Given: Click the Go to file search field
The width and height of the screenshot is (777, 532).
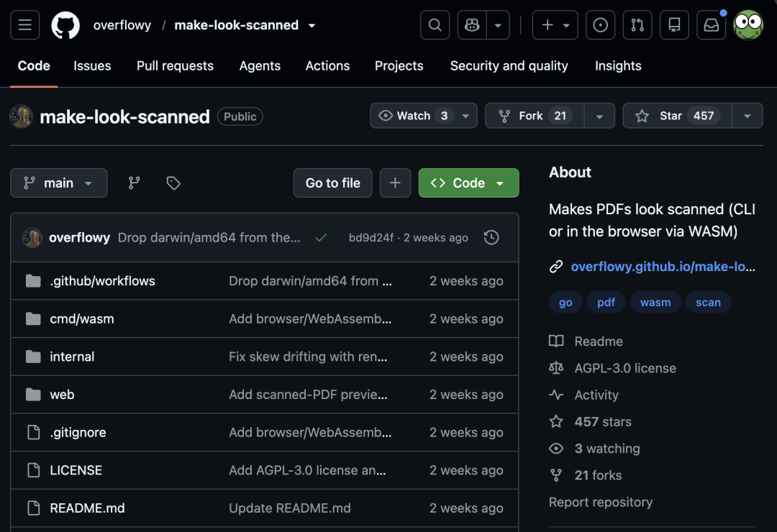Looking at the screenshot, I should (x=332, y=183).
